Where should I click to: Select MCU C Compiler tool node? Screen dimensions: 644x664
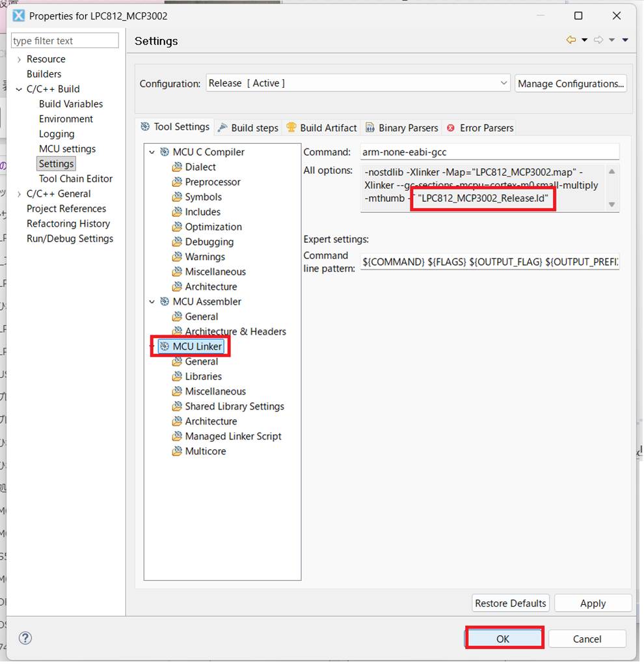208,152
